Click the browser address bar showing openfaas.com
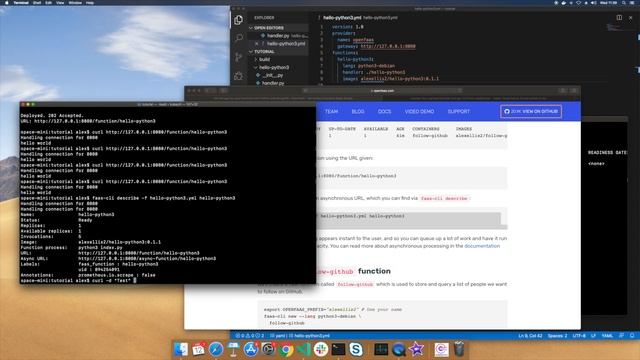Image resolution: width=640 pixels, height=360 pixels. click(x=382, y=91)
